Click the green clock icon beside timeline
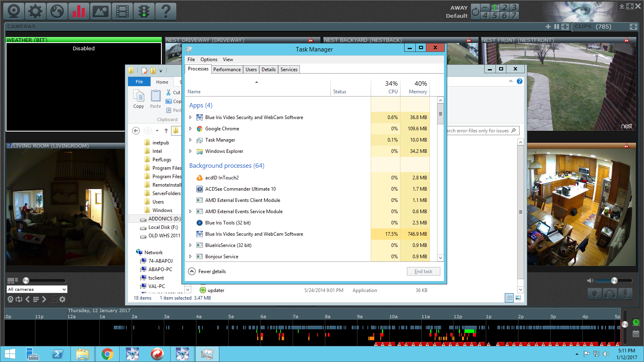 [x=636, y=322]
